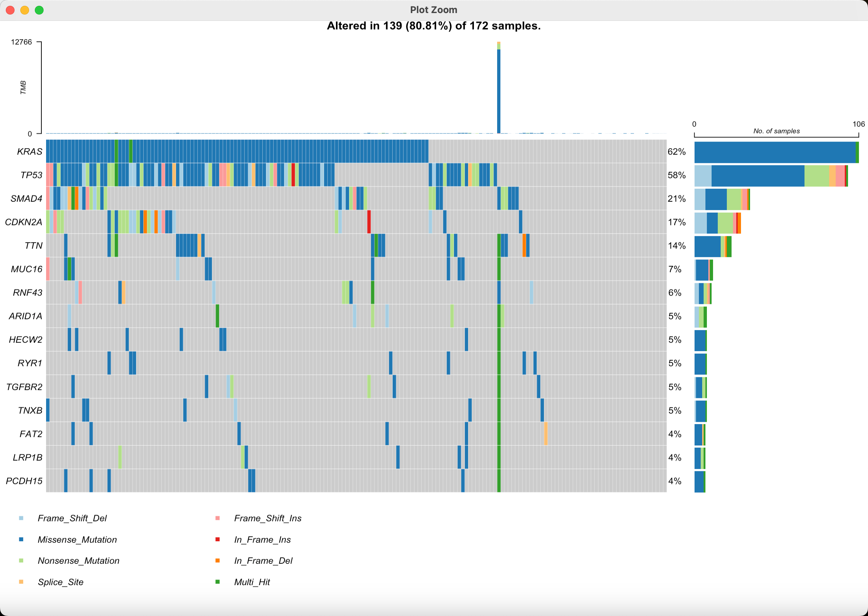
Task: Click the TMB axis label
Action: (x=24, y=88)
